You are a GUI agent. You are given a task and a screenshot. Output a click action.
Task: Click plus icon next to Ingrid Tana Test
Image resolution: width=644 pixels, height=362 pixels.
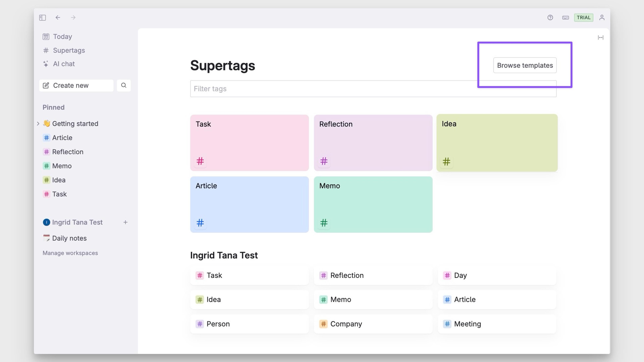pos(125,222)
